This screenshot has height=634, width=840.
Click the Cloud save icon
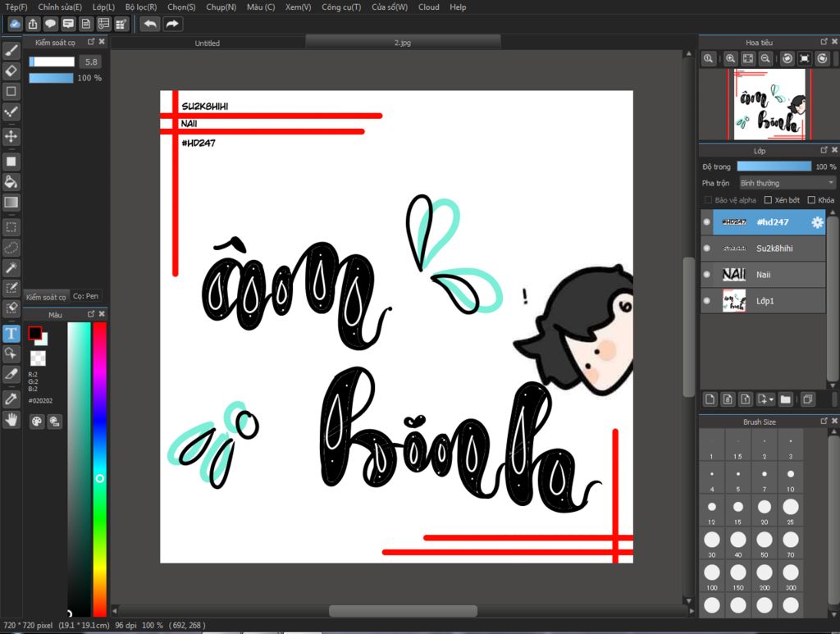click(x=15, y=24)
